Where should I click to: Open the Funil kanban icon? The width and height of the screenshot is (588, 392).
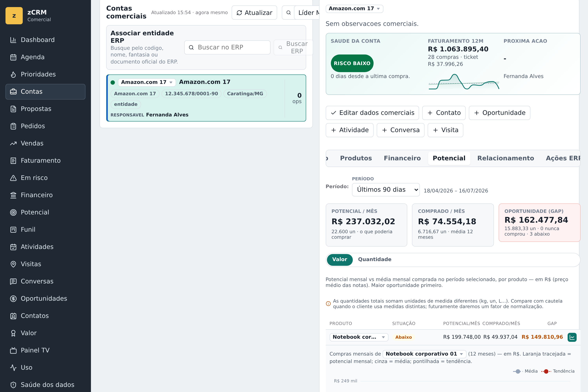coord(13,230)
